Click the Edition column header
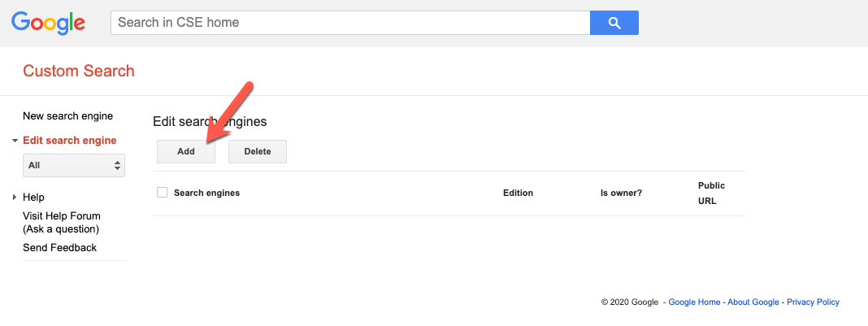Screen dimensions: 868x326 click(x=518, y=193)
